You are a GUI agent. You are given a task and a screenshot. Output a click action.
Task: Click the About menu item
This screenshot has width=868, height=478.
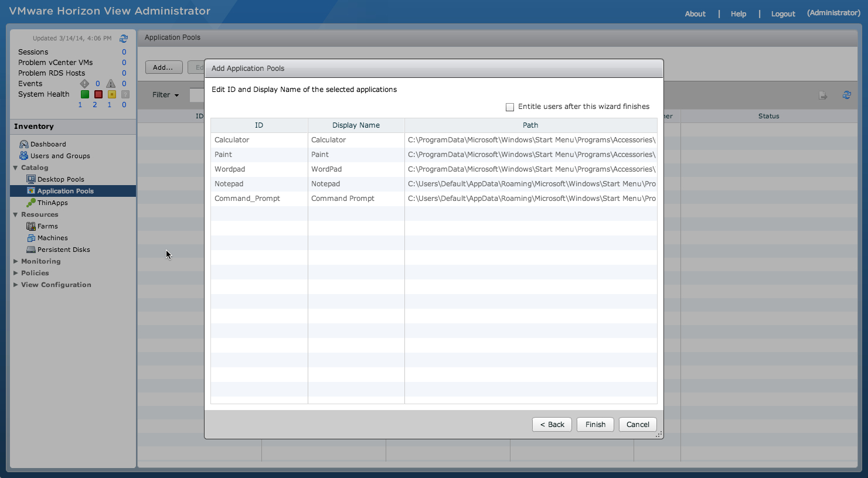tap(695, 13)
